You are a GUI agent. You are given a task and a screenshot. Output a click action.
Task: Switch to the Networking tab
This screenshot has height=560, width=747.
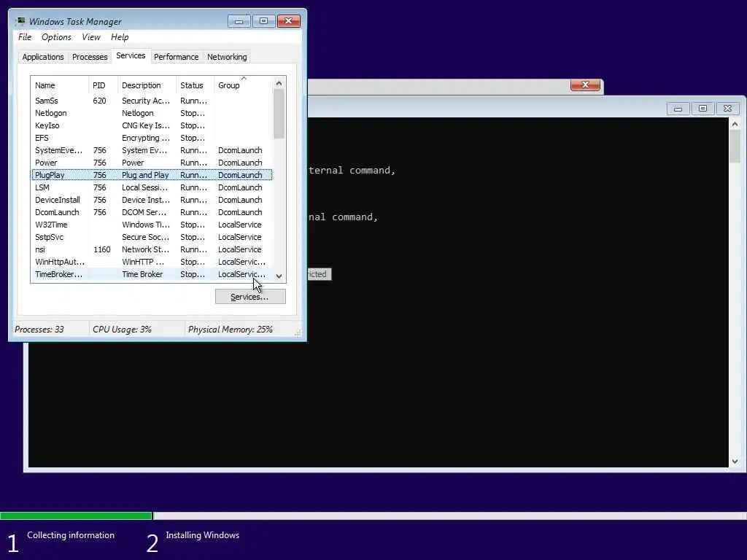click(227, 57)
